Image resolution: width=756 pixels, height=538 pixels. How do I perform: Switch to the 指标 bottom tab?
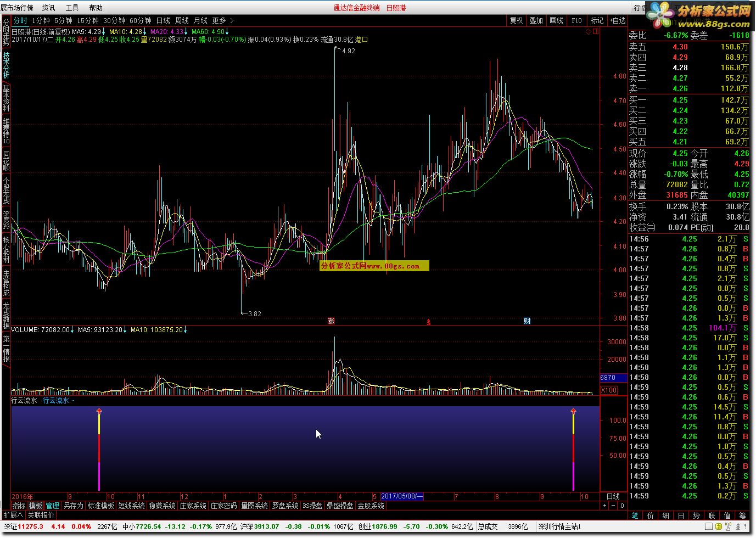(x=19, y=506)
